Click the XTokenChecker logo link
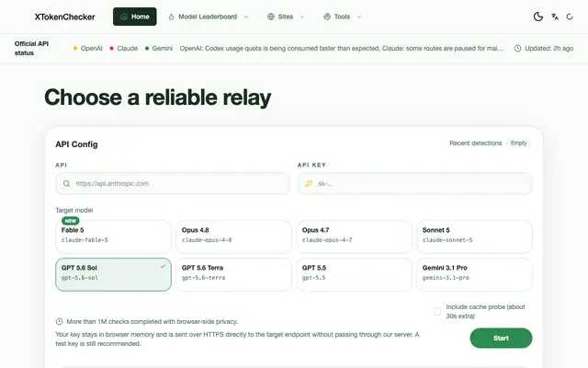This screenshot has height=368, width=588. click(x=65, y=17)
